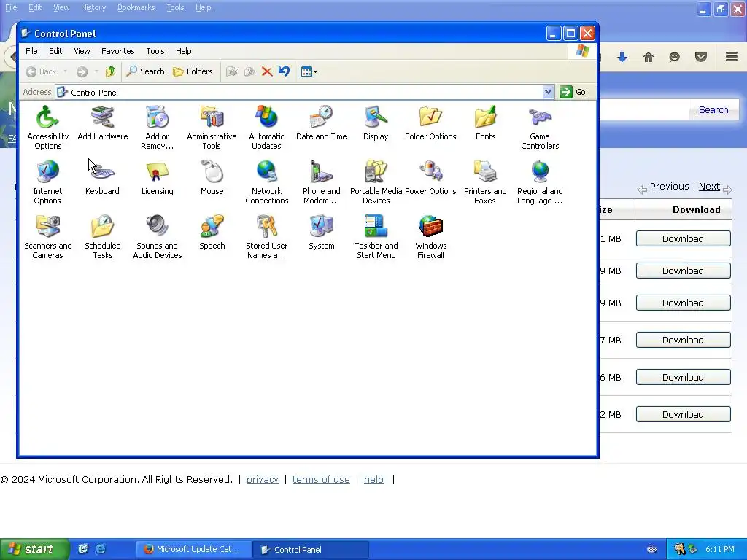Open Firefox Bookmarks menu

[136, 7]
